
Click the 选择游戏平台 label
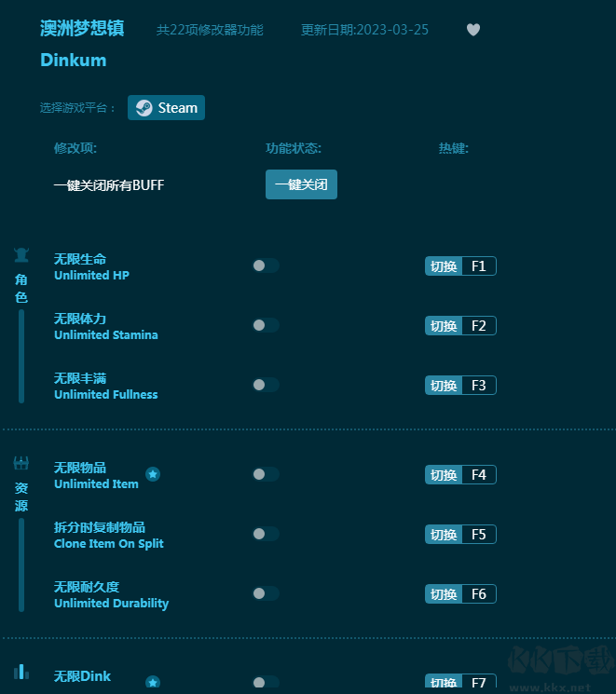click(x=77, y=107)
